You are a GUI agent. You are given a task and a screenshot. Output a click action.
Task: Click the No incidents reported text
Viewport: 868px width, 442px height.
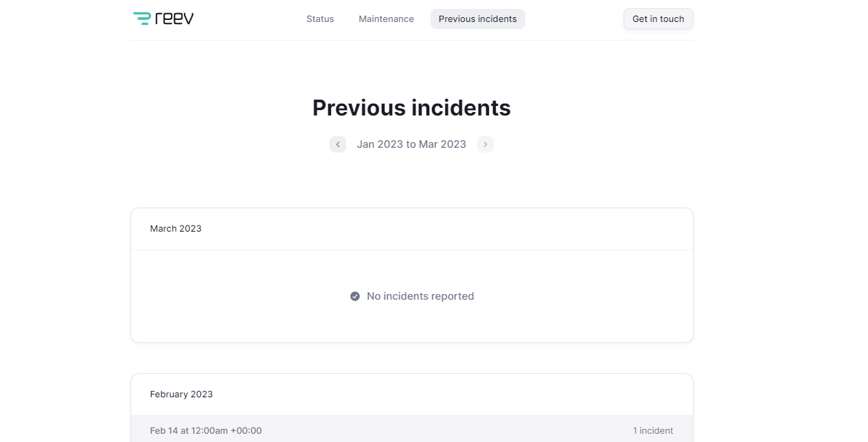420,296
